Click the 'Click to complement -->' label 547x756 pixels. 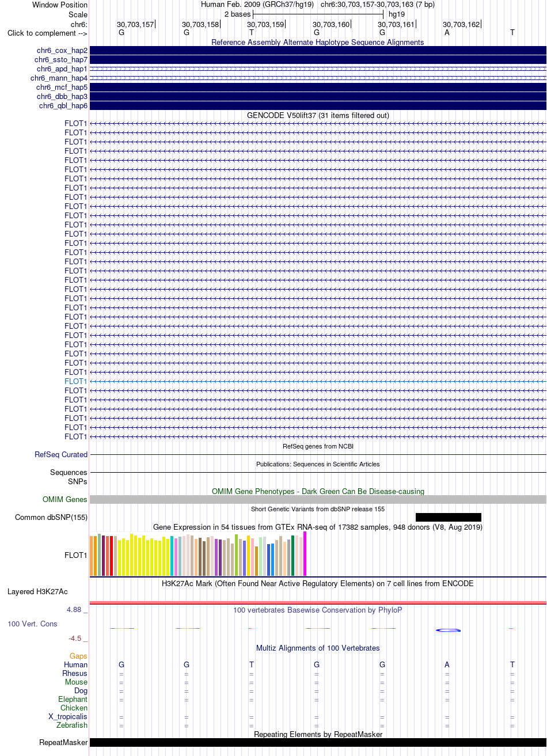(47, 33)
